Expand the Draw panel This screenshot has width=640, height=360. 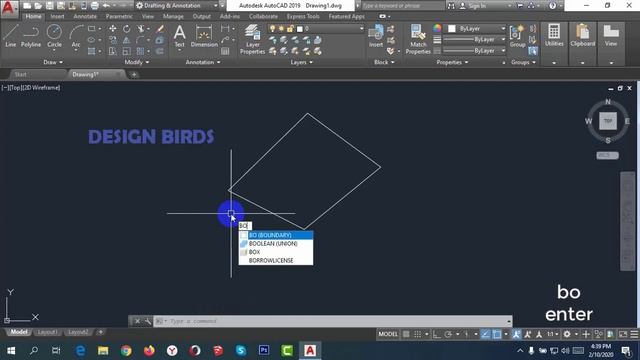pos(53,62)
